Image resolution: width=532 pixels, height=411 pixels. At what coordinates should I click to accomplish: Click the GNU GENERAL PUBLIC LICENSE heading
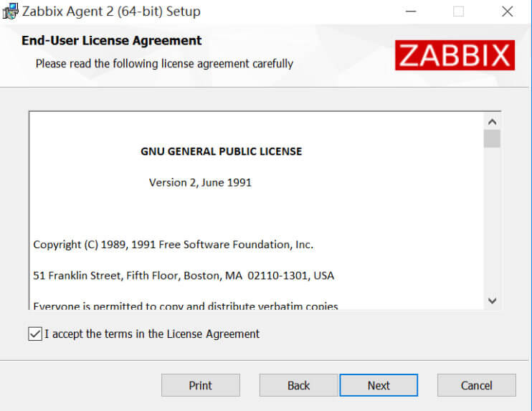222,151
